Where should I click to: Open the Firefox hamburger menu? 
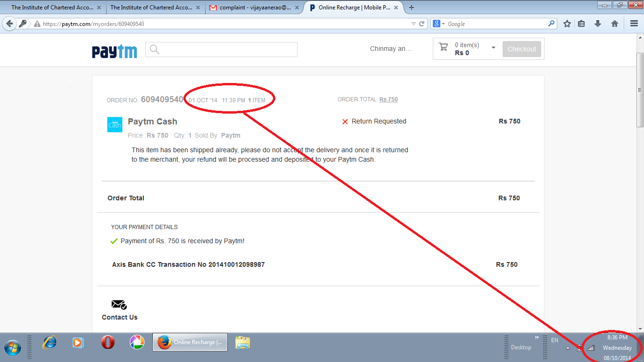click(x=634, y=24)
